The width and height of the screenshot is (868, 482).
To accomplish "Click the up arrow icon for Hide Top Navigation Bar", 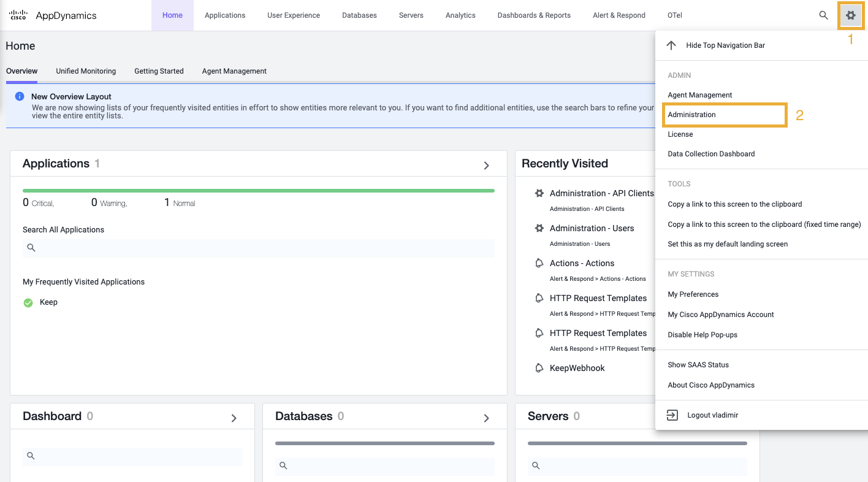I will (x=671, y=45).
